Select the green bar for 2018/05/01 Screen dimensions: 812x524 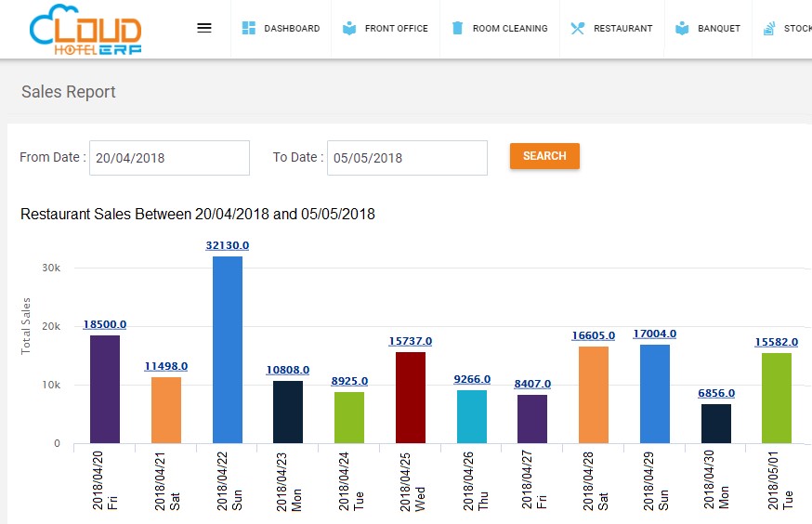pos(777,399)
